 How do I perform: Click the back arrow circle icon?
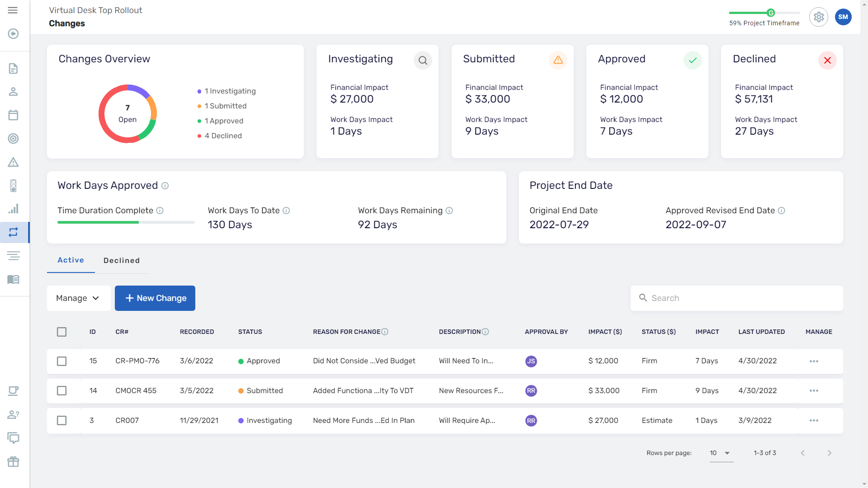pyautogui.click(x=13, y=34)
